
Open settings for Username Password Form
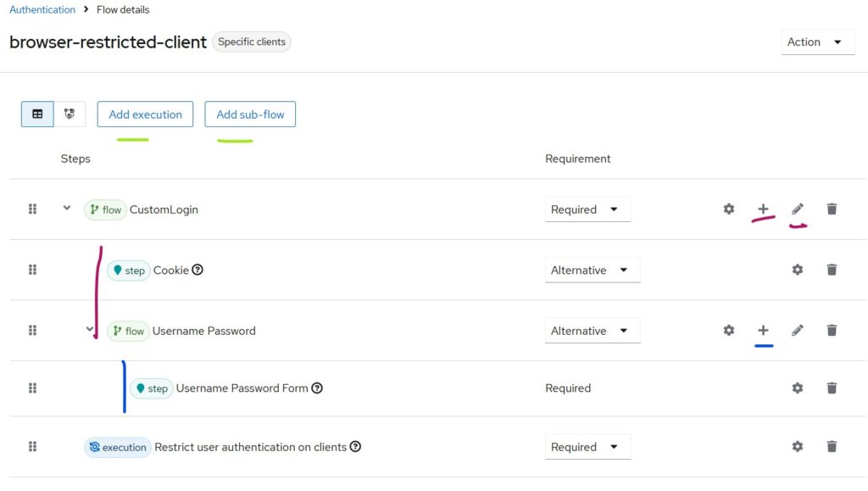(798, 388)
